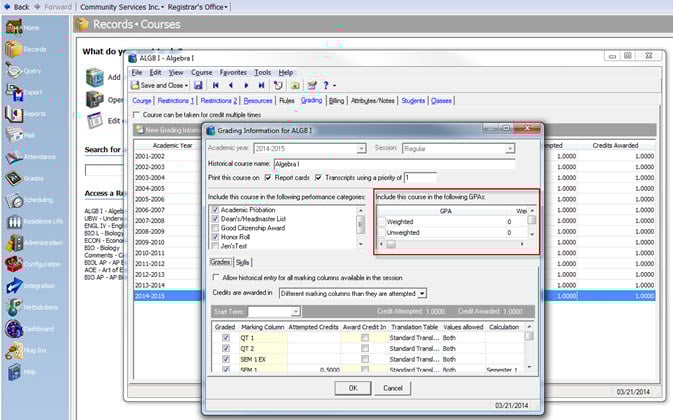Switch to the Skills tab
The width and height of the screenshot is (673, 420).
click(242, 262)
